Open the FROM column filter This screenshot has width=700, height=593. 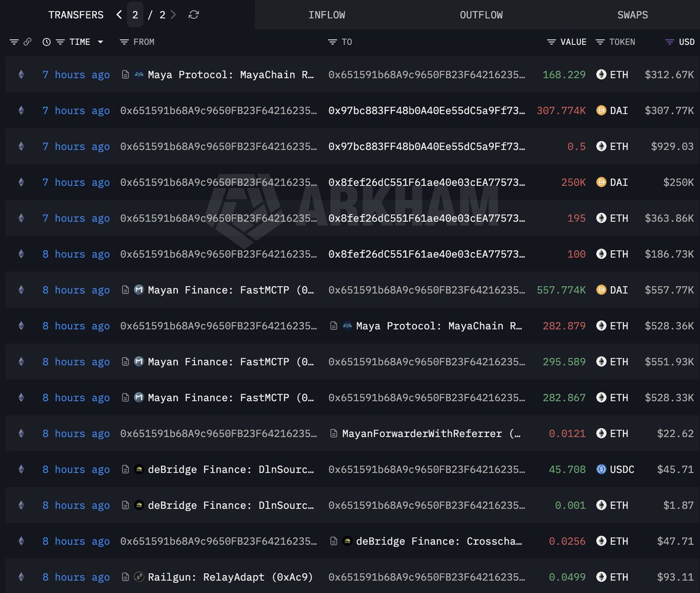tap(124, 42)
